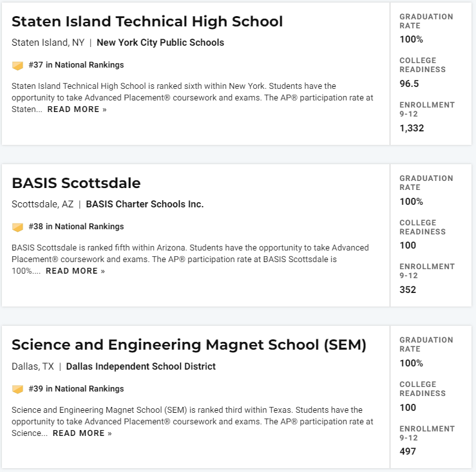Image resolution: width=476 pixels, height=472 pixels.
Task: Click SEM enrollment value 497
Action: click(408, 451)
